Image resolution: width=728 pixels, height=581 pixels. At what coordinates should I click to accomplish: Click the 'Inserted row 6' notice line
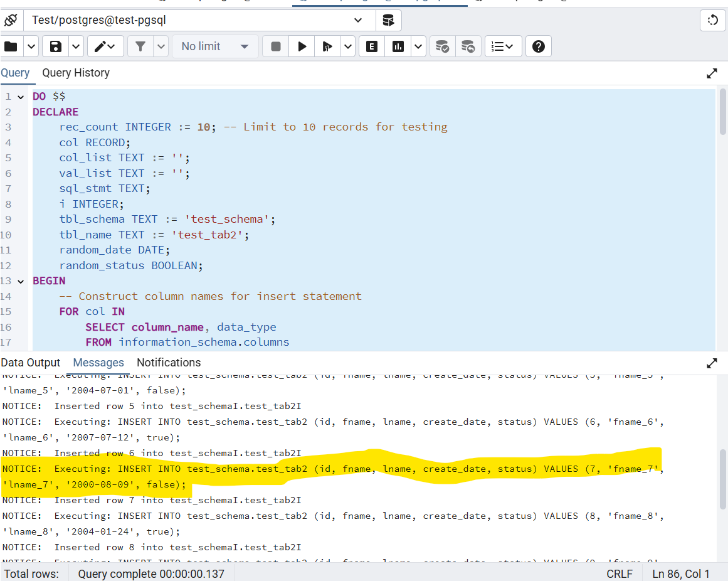[152, 453]
